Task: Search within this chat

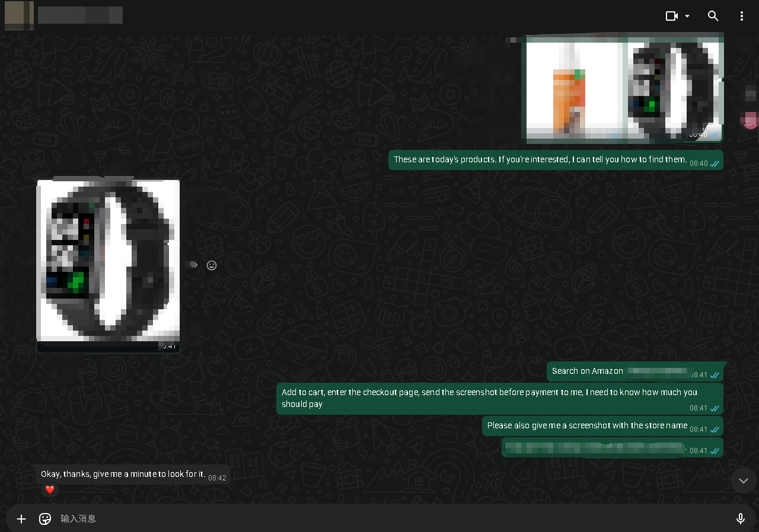Action: tap(713, 16)
